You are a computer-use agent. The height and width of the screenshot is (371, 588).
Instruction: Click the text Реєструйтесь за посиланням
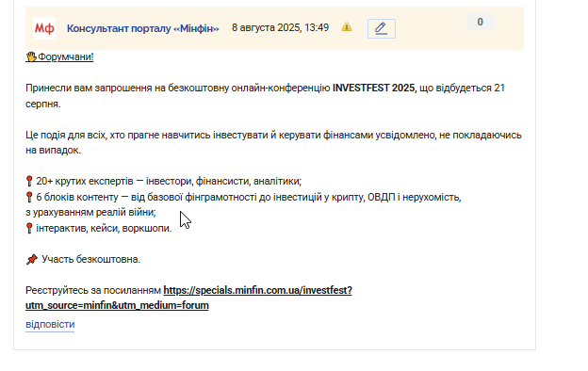point(93,290)
